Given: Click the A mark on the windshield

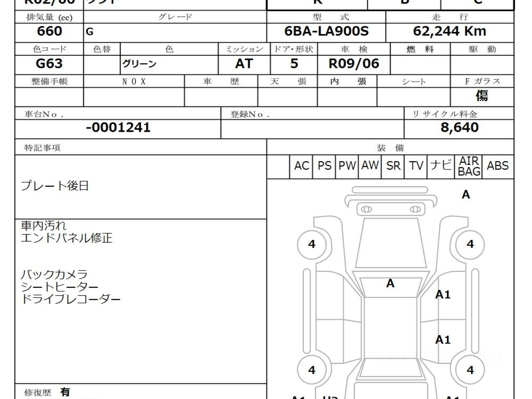Looking at the screenshot, I should click(390, 283).
